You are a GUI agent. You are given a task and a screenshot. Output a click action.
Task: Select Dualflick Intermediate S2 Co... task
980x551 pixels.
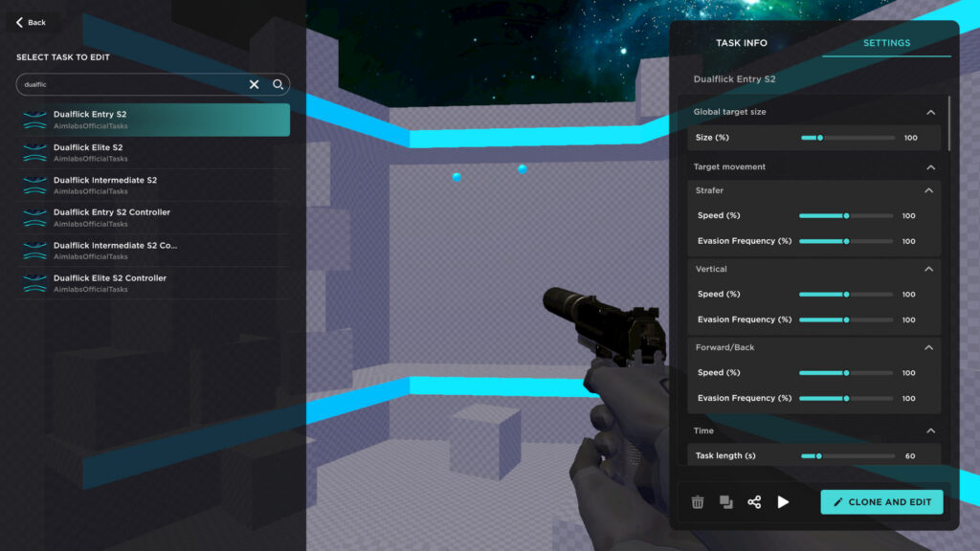click(x=154, y=251)
